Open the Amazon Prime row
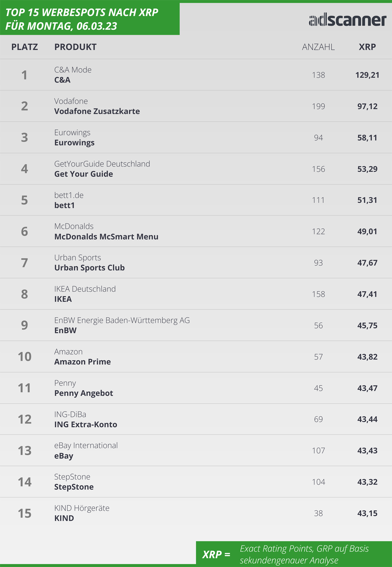This screenshot has width=392, height=567. point(196,357)
